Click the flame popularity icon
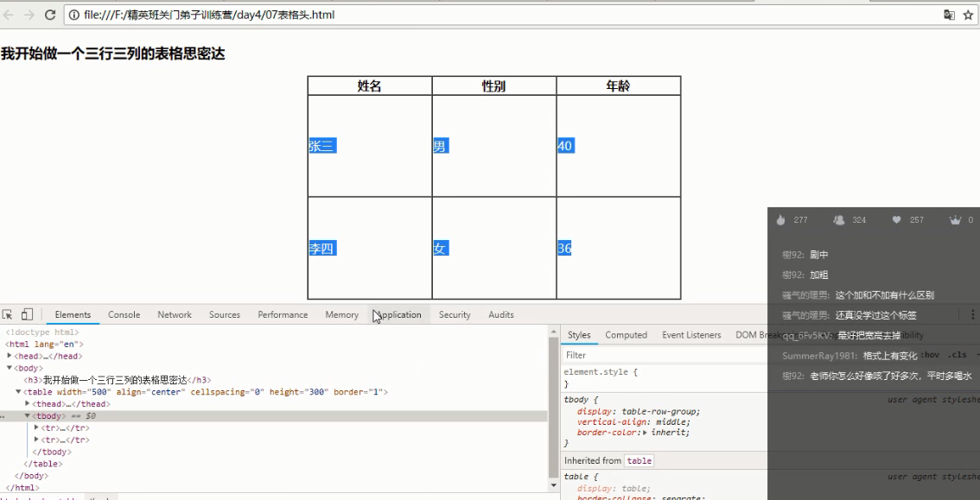The width and height of the screenshot is (980, 500). 780,219
